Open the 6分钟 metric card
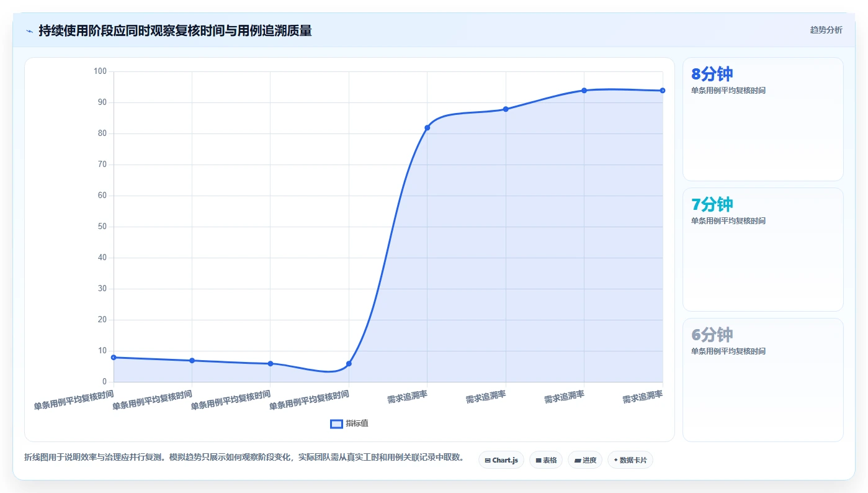The height and width of the screenshot is (493, 868). (x=763, y=380)
